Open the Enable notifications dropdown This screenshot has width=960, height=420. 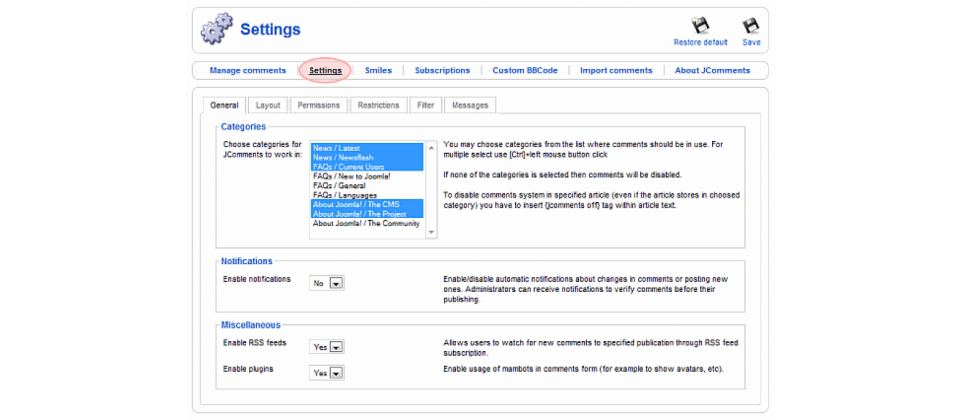(327, 283)
